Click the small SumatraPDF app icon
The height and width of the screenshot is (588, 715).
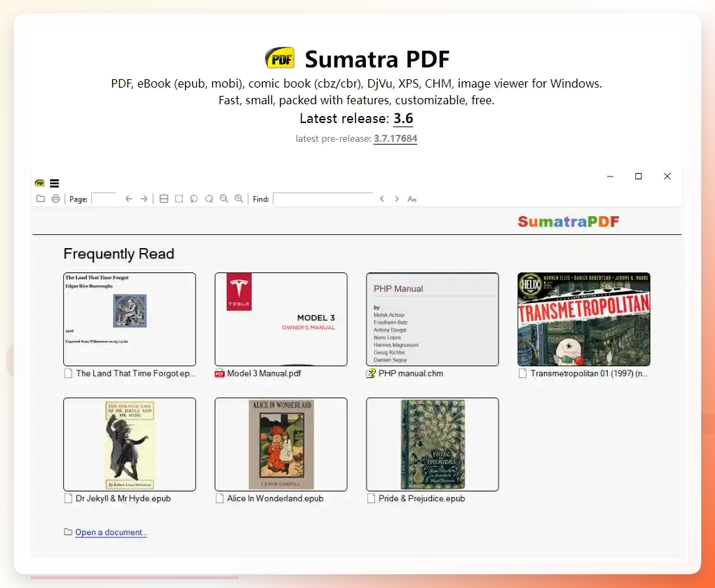40,183
